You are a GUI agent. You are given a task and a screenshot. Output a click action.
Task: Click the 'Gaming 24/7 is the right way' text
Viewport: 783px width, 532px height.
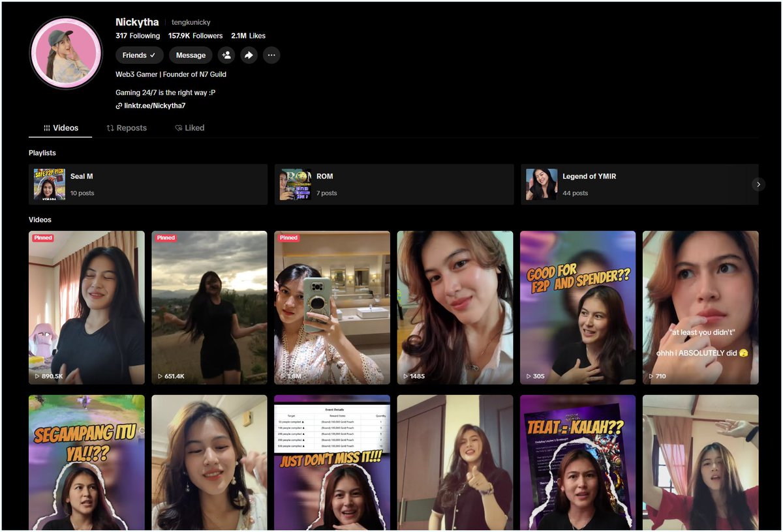pos(165,93)
